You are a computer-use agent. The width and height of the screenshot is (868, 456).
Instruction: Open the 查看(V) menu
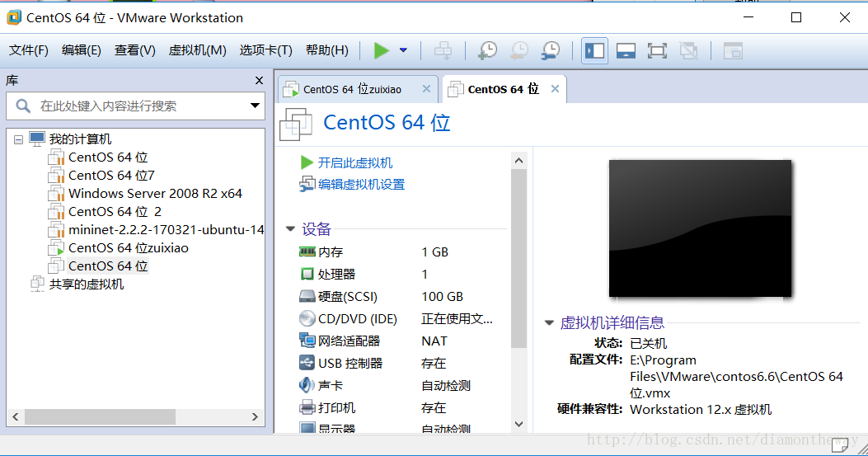[134, 50]
